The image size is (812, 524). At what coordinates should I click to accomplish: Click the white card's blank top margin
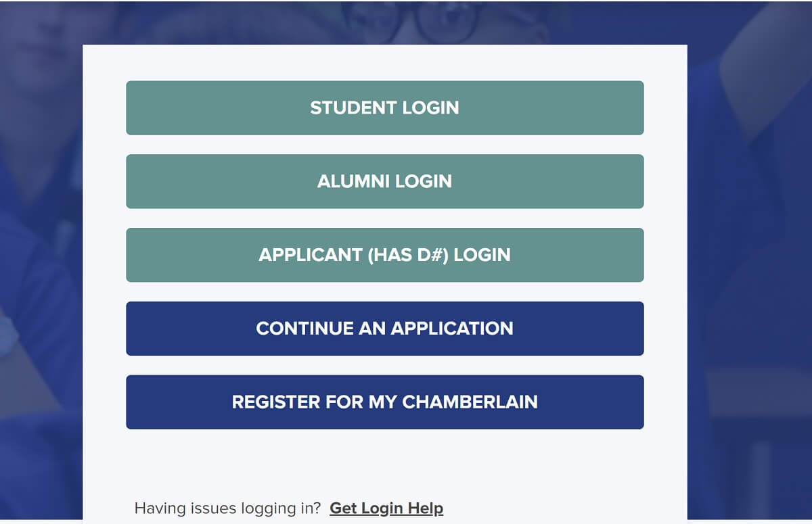[384, 62]
